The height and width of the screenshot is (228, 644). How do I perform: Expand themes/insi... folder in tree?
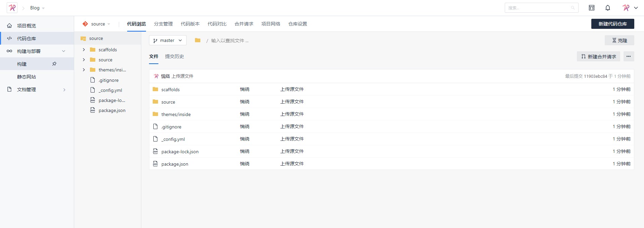point(84,70)
